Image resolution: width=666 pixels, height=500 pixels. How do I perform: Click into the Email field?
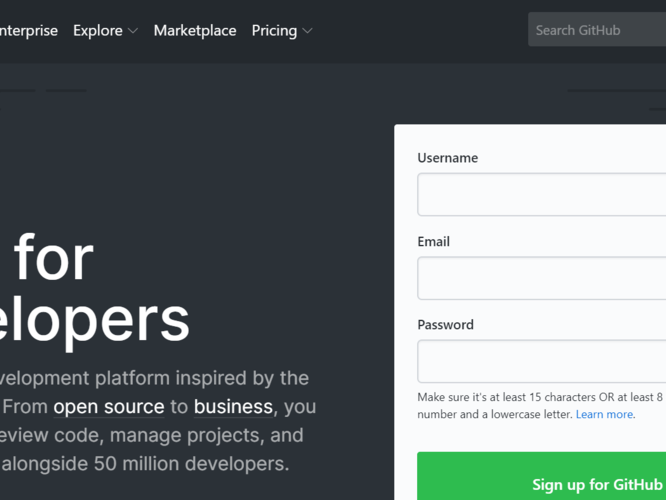click(542, 278)
